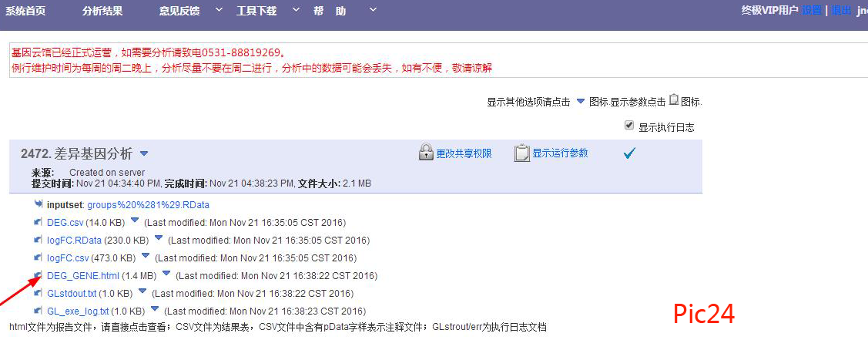Open the 分析结果 menu item
The image size is (868, 340).
102,11
